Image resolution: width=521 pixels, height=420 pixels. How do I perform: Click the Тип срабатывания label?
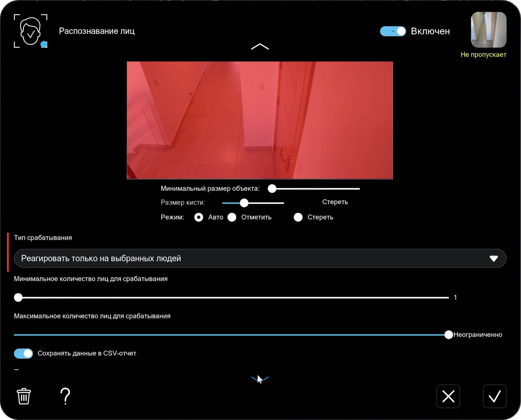click(x=43, y=238)
